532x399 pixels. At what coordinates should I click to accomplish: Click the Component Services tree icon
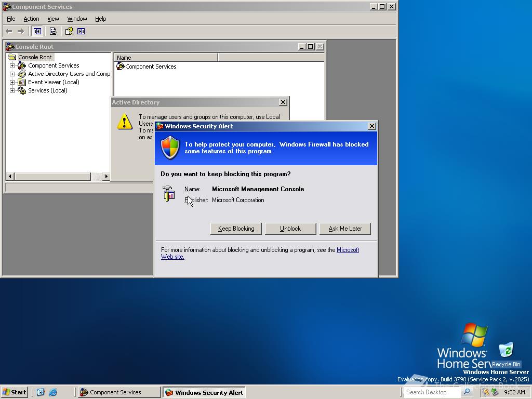click(22, 65)
